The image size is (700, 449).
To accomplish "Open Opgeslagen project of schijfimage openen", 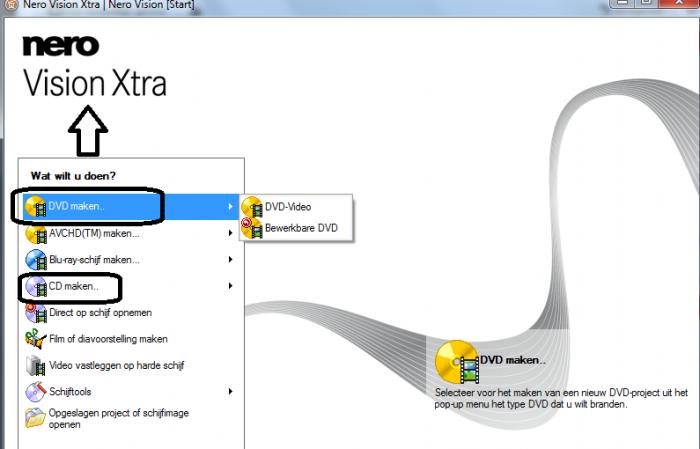I will 131,418.
